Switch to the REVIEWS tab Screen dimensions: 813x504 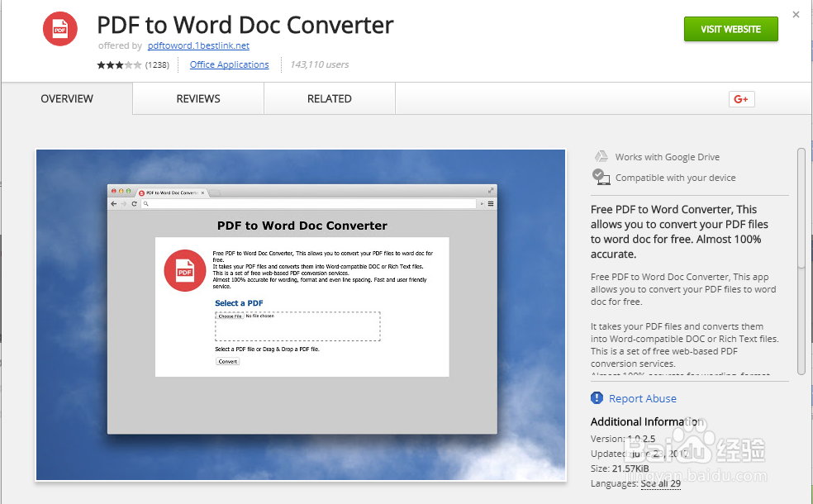(198, 98)
